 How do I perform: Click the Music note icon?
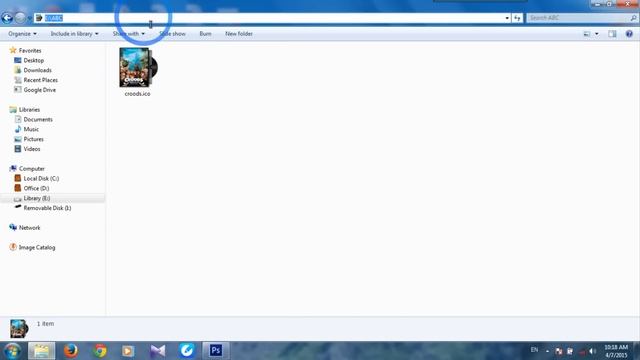pos(18,129)
